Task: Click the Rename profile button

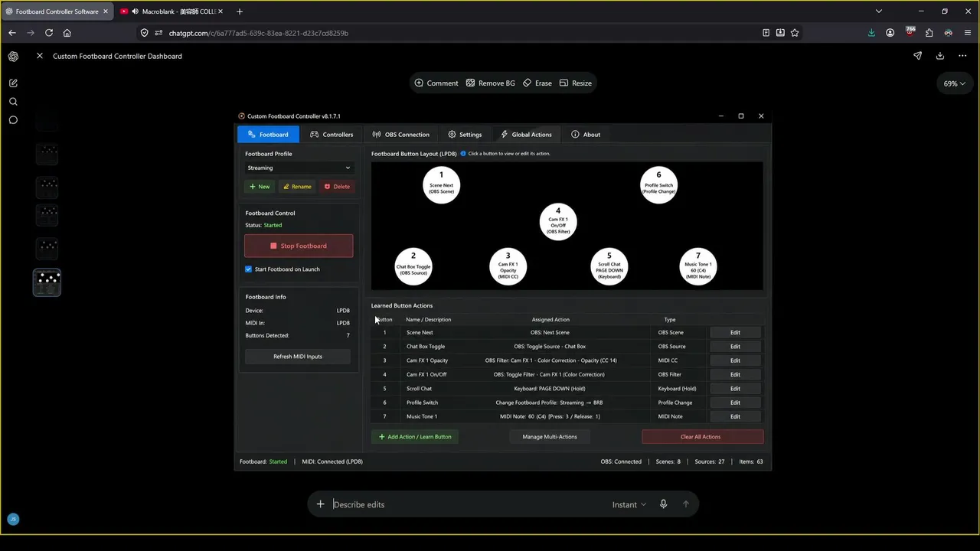Action: [297, 187]
